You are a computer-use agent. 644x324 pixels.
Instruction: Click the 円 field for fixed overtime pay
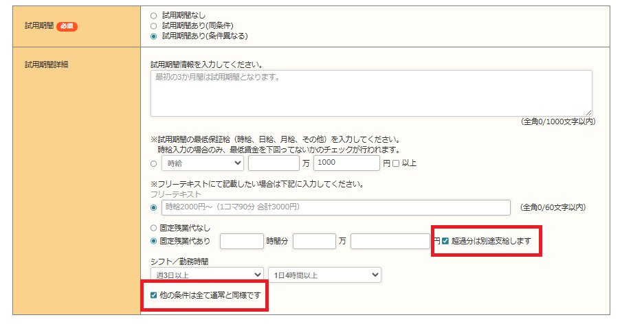(390, 241)
